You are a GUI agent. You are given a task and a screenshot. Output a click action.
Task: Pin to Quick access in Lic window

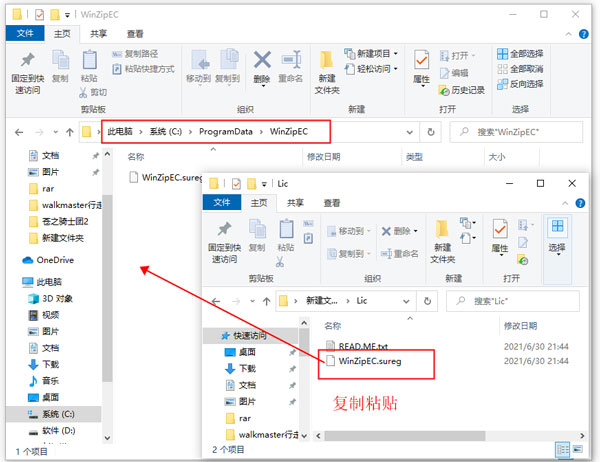(x=224, y=242)
